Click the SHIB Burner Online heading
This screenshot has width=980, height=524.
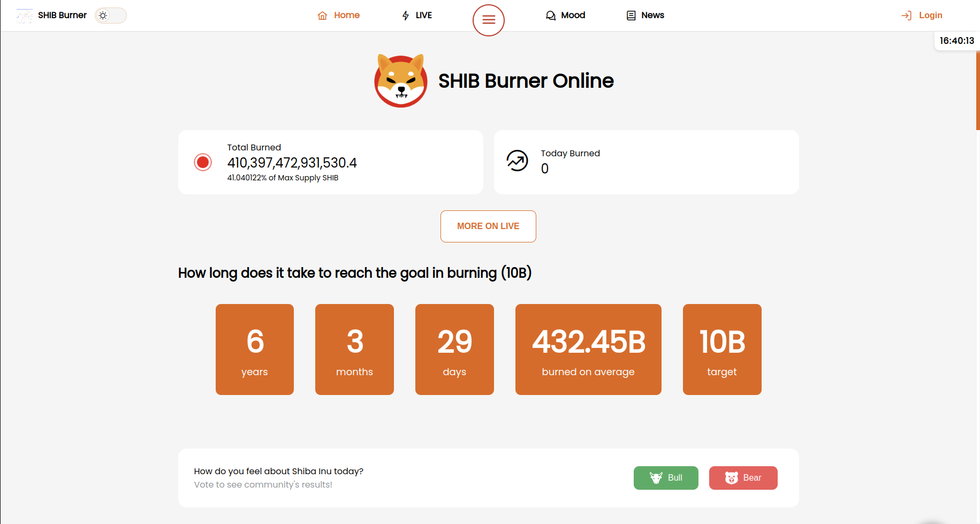click(x=526, y=81)
